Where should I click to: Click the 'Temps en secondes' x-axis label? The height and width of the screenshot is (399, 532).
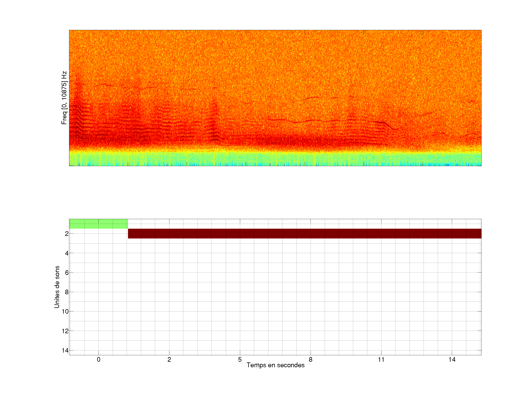pyautogui.click(x=275, y=365)
